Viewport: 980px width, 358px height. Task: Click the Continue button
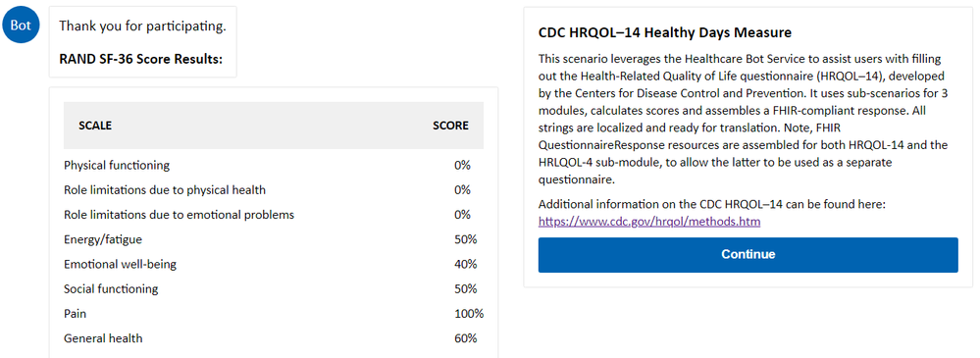pyautogui.click(x=748, y=254)
